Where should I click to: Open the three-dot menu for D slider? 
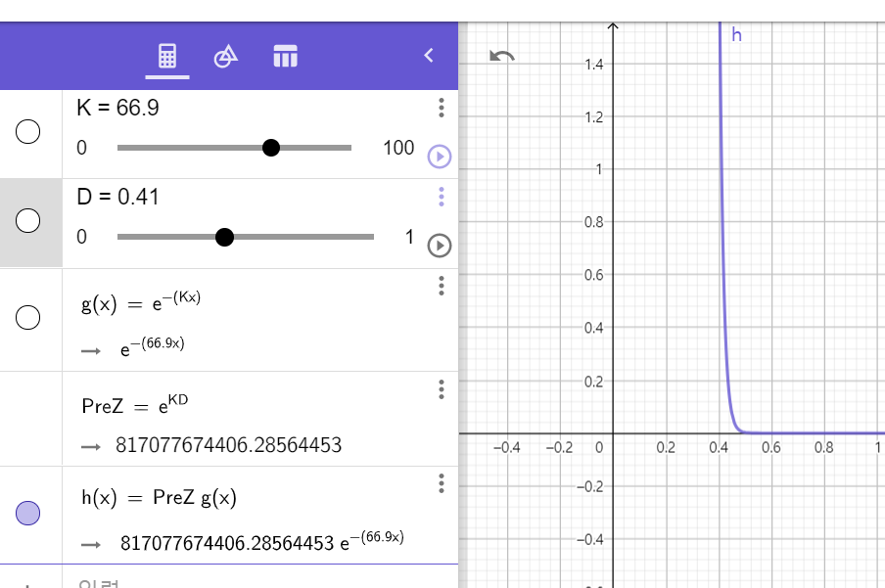click(442, 197)
